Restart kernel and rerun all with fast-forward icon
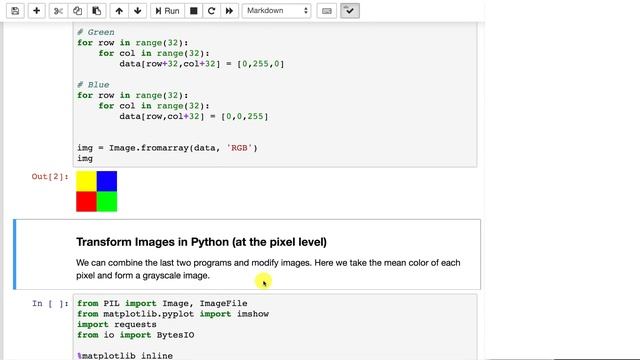The image size is (640, 360). (229, 11)
